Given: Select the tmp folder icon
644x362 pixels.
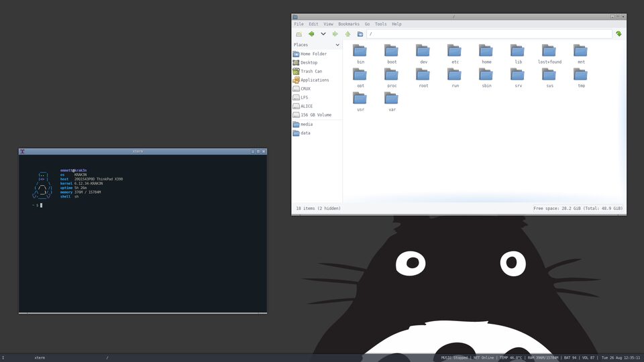Looking at the screenshot, I should coord(581,74).
